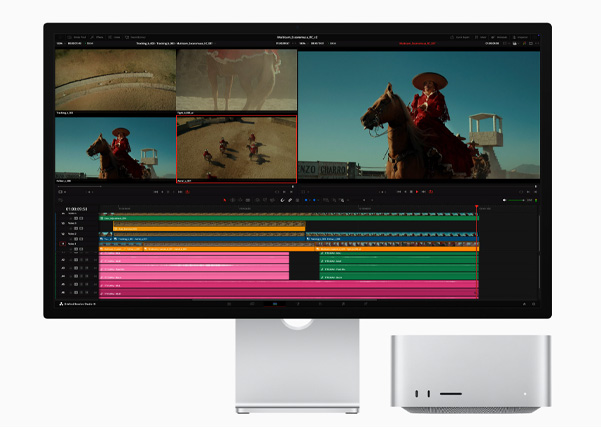Select the horse legs angle, top-right multicam thumbnail
Screen dimensions: 601x436
pos(236,80)
